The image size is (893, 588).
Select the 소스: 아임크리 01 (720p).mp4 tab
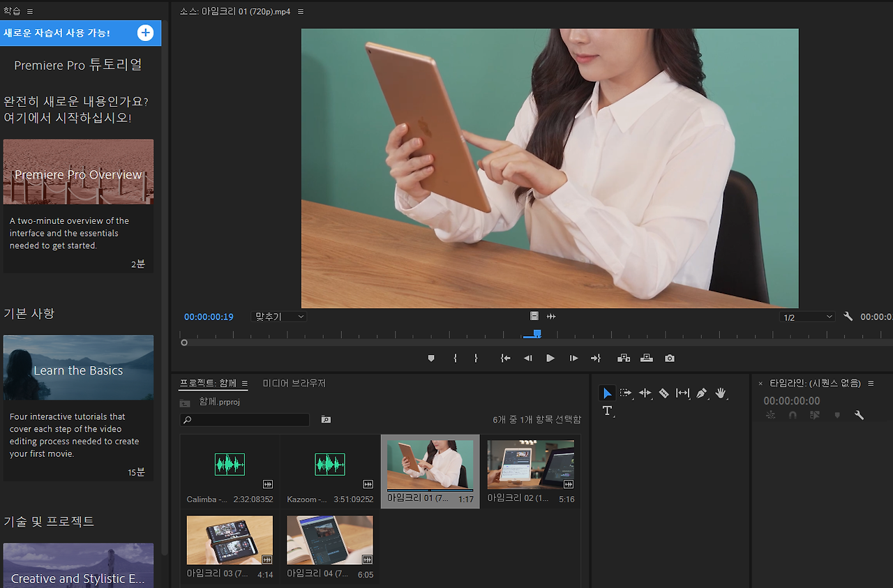tap(235, 12)
